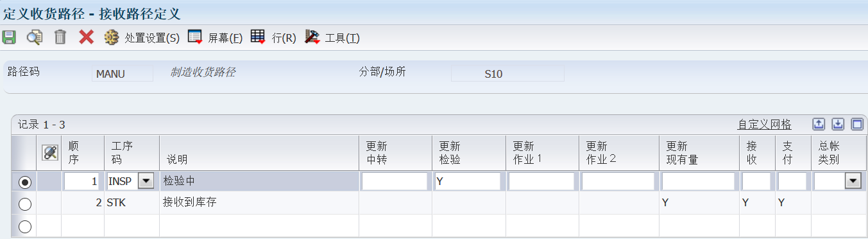Image resolution: width=868 pixels, height=239 pixels.
Task: Click the red Cancel X icon
Action: click(x=87, y=37)
